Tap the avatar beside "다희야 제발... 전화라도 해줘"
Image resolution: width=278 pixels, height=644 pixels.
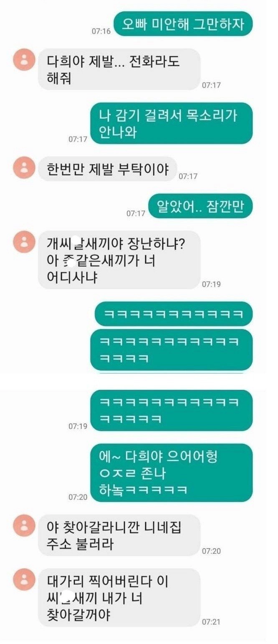[24, 60]
